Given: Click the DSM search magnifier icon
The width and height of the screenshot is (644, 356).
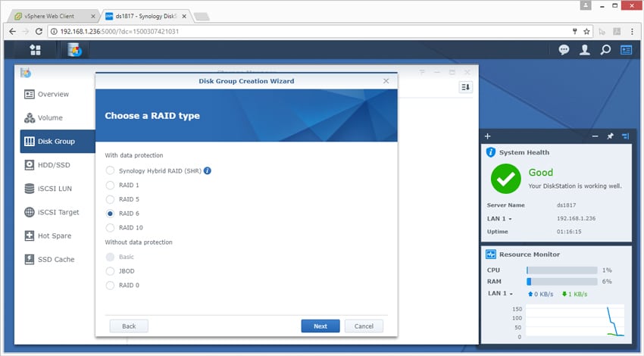Looking at the screenshot, I should 605,50.
